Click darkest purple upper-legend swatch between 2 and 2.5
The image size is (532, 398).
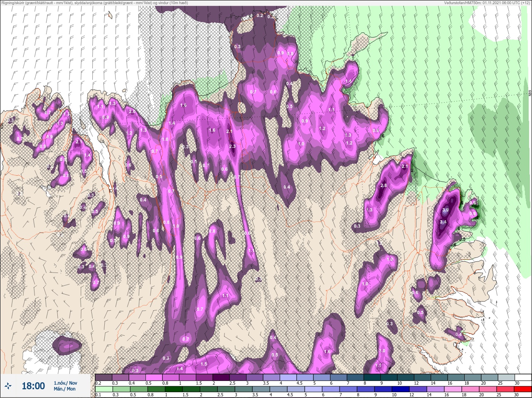point(221,377)
